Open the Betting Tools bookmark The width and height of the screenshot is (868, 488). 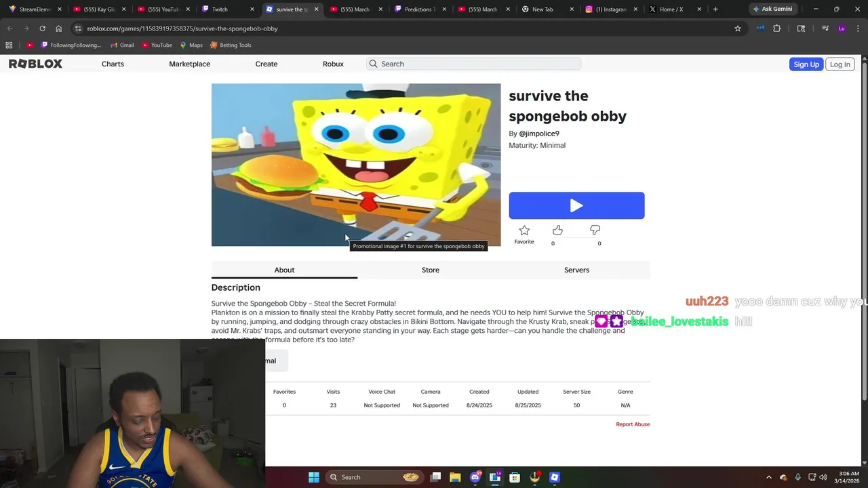[231, 45]
